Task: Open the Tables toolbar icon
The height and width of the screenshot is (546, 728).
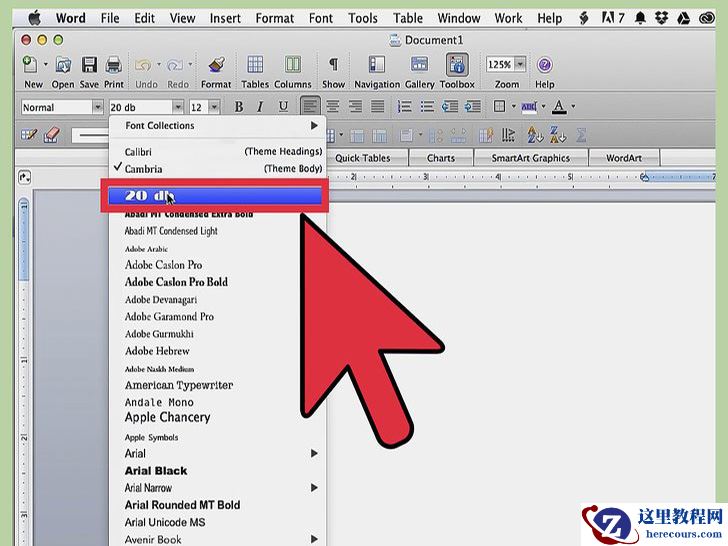Action: click(x=255, y=65)
